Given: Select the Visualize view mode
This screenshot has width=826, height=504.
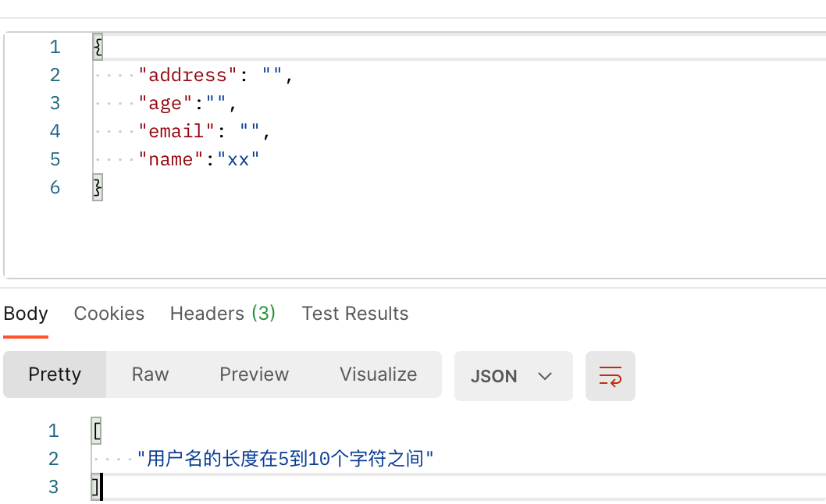Looking at the screenshot, I should pyautogui.click(x=378, y=374).
